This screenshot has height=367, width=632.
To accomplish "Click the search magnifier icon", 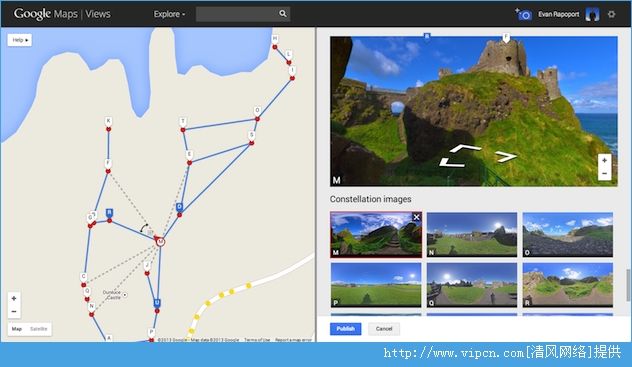I will coord(283,14).
